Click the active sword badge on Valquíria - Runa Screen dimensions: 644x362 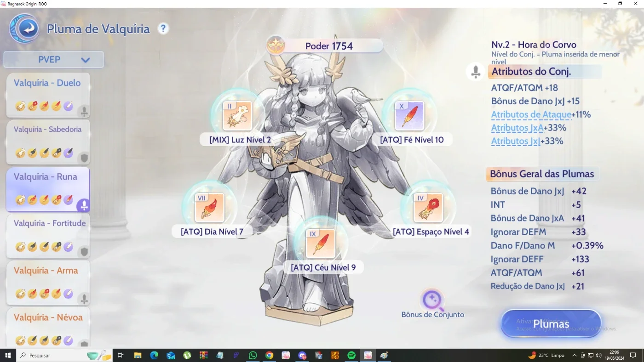pyautogui.click(x=84, y=205)
